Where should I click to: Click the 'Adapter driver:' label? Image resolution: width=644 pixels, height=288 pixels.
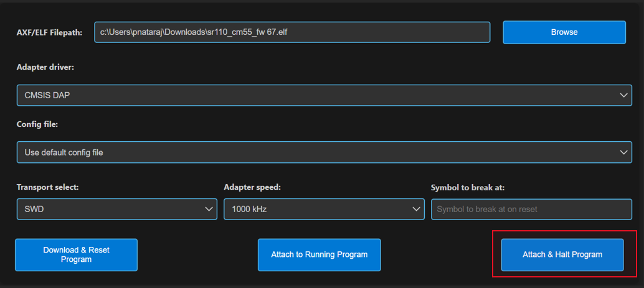pyautogui.click(x=45, y=67)
